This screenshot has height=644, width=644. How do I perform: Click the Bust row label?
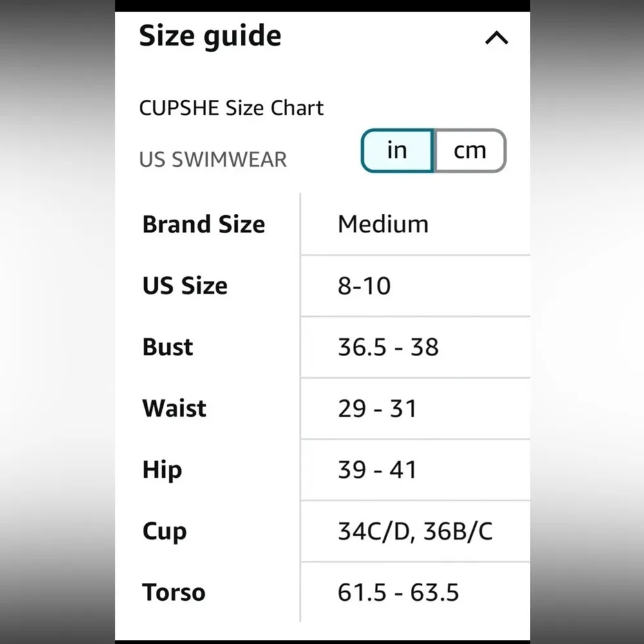(167, 346)
